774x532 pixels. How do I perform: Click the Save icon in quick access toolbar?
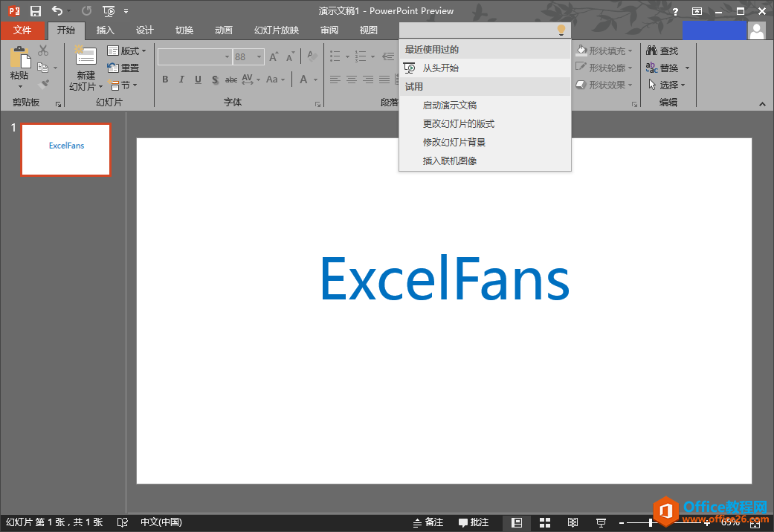tap(36, 11)
